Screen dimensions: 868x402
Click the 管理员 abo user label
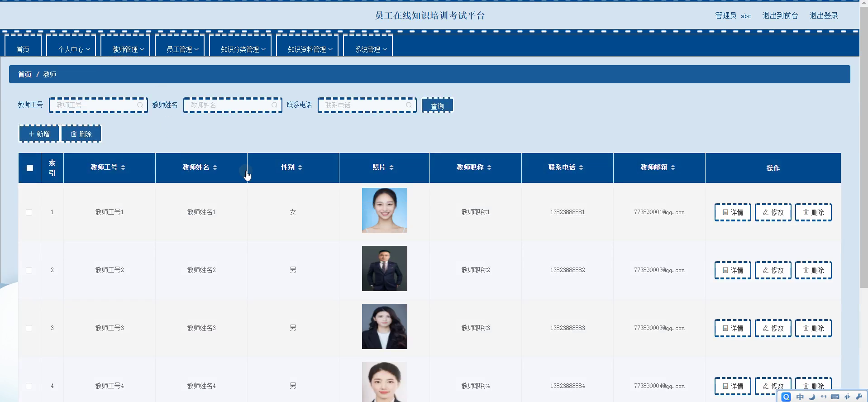[x=733, y=16]
